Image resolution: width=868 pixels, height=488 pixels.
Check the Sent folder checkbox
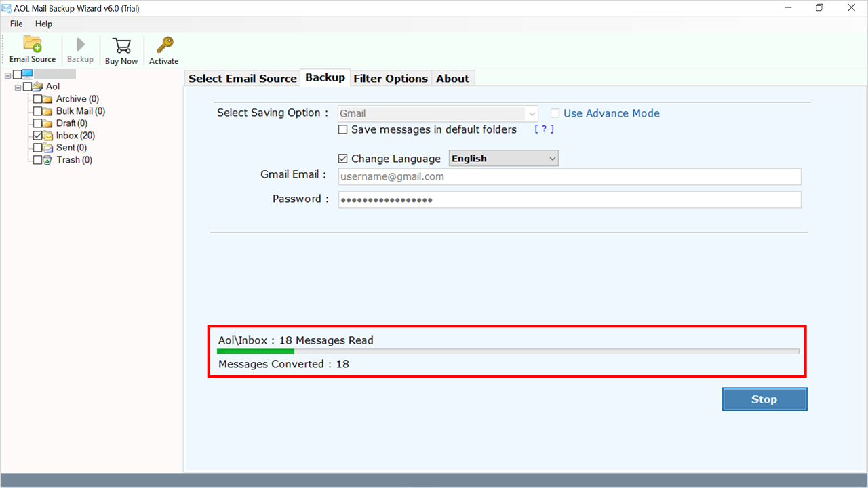pos(37,148)
